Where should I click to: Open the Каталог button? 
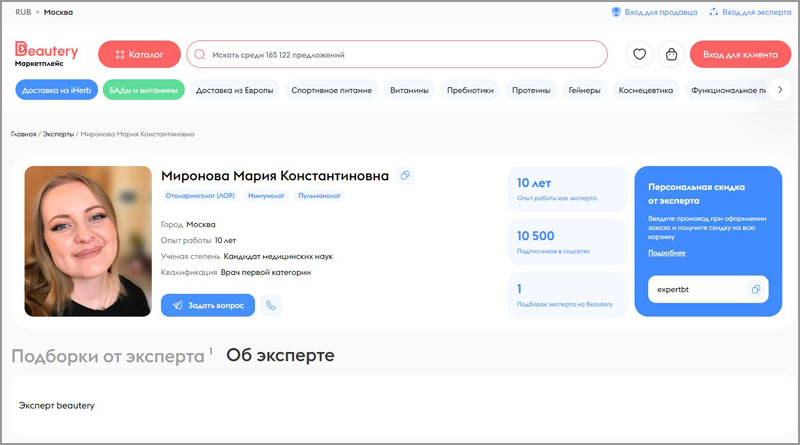[139, 54]
